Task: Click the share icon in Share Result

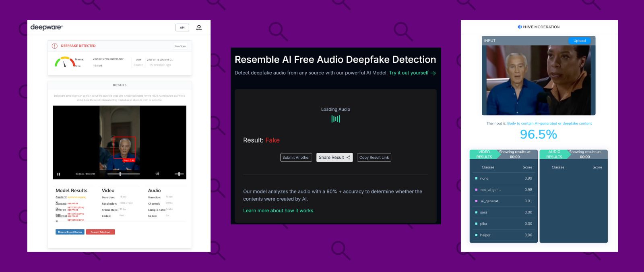Action: point(349,158)
